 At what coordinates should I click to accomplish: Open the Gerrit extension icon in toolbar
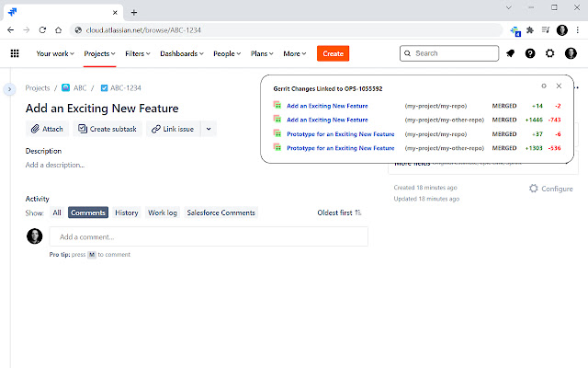click(x=515, y=30)
